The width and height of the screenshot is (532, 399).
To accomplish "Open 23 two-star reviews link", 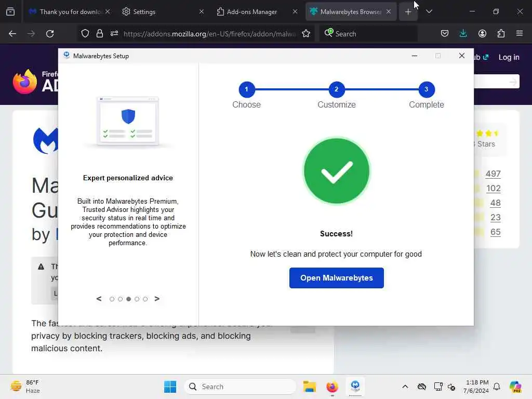I will tap(495, 218).
